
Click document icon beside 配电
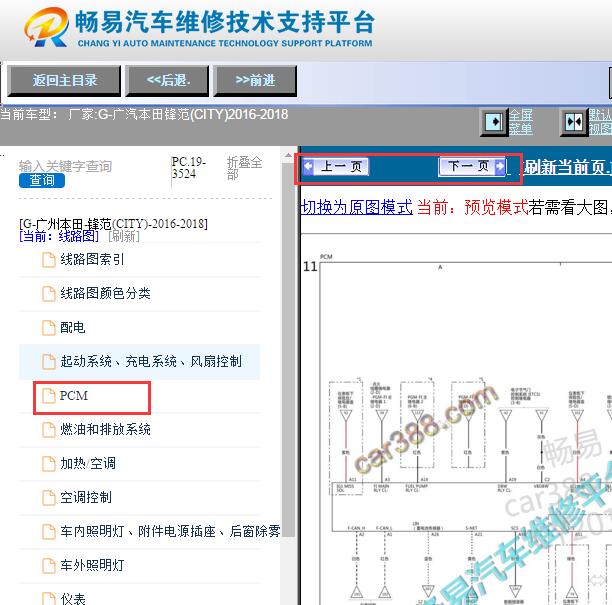pyautogui.click(x=49, y=328)
